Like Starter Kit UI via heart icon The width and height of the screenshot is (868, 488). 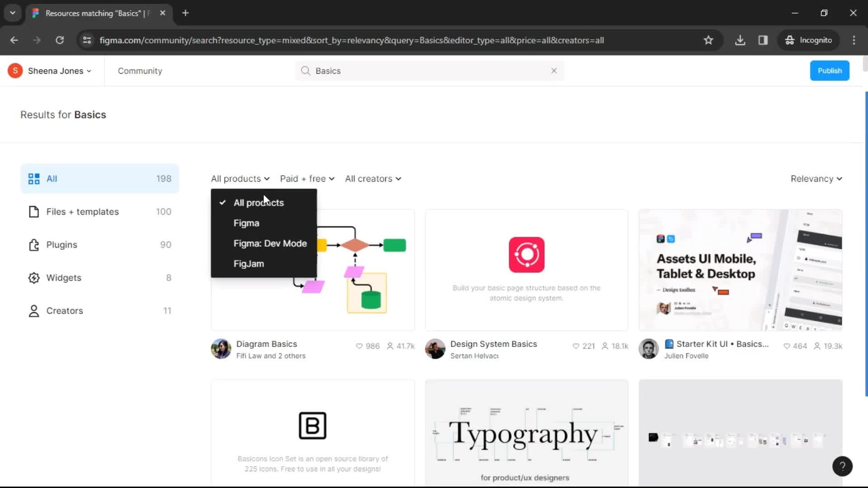pyautogui.click(x=787, y=346)
